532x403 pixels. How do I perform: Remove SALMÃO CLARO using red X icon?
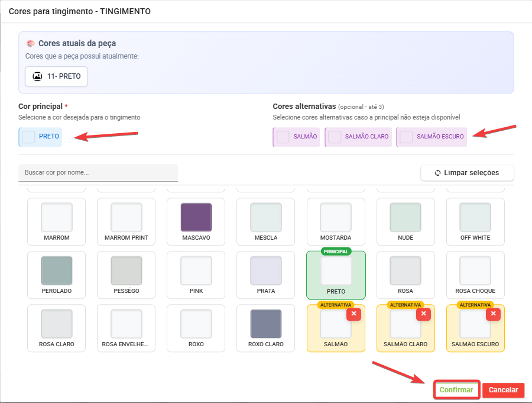coord(423,314)
